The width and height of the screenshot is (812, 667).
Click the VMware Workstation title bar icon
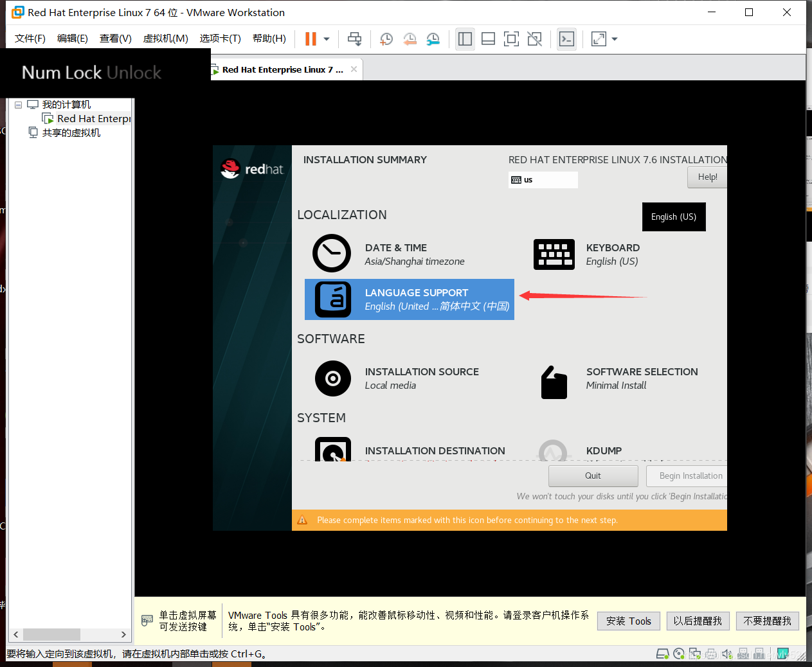[x=17, y=12]
